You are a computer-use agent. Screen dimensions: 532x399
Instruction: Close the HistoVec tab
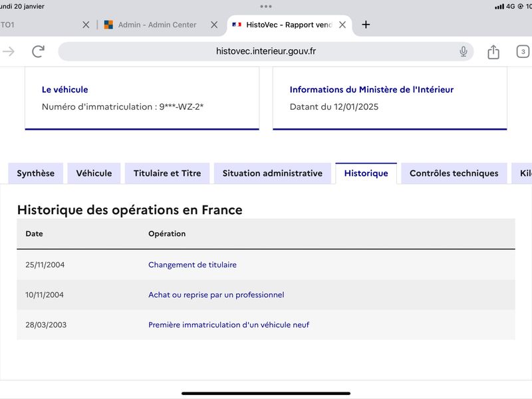[342, 25]
